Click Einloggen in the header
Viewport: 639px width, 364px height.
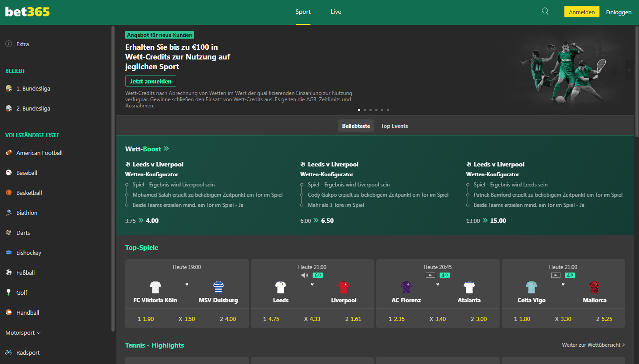619,12
